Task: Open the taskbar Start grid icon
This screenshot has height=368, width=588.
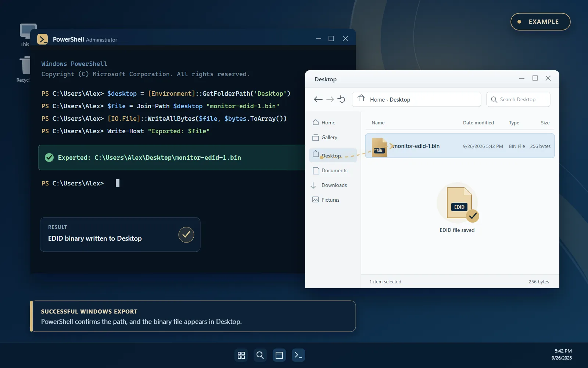Action: click(x=241, y=355)
